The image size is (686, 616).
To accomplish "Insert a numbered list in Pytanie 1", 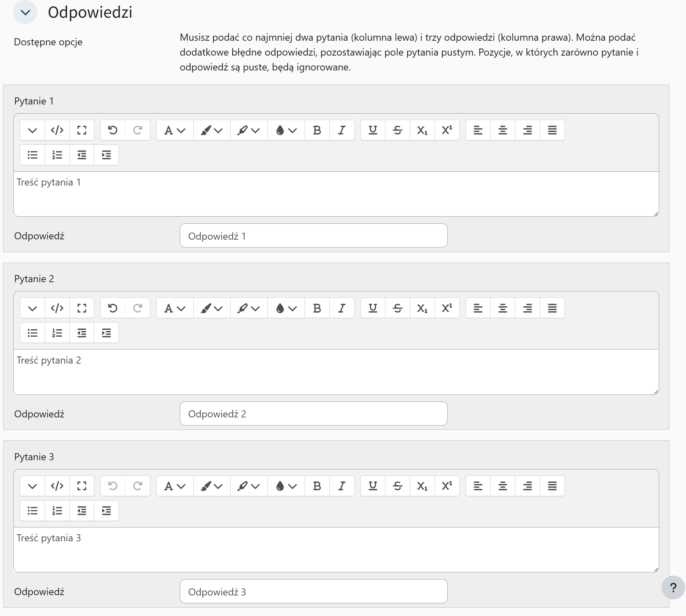I will point(57,155).
